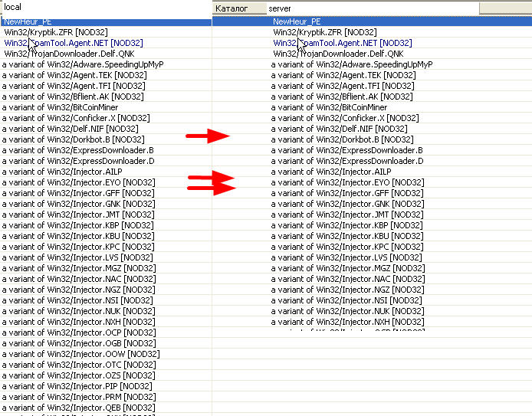This screenshot has height=416, width=532.
Task: Click the Каталог column header
Action: click(x=239, y=8)
